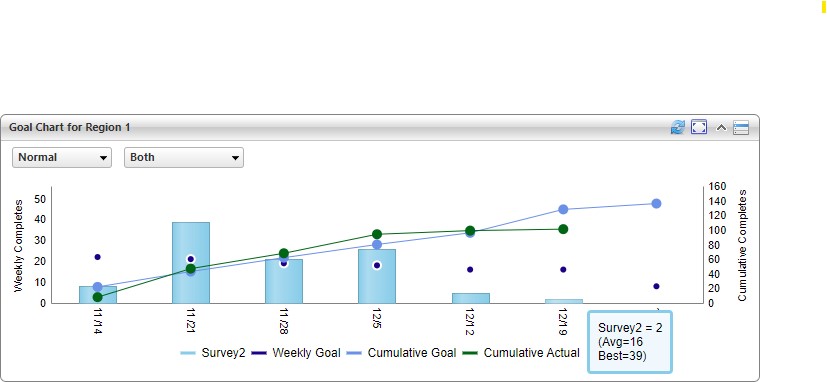Click the 12/19 Weekly Goal dot

click(563, 270)
